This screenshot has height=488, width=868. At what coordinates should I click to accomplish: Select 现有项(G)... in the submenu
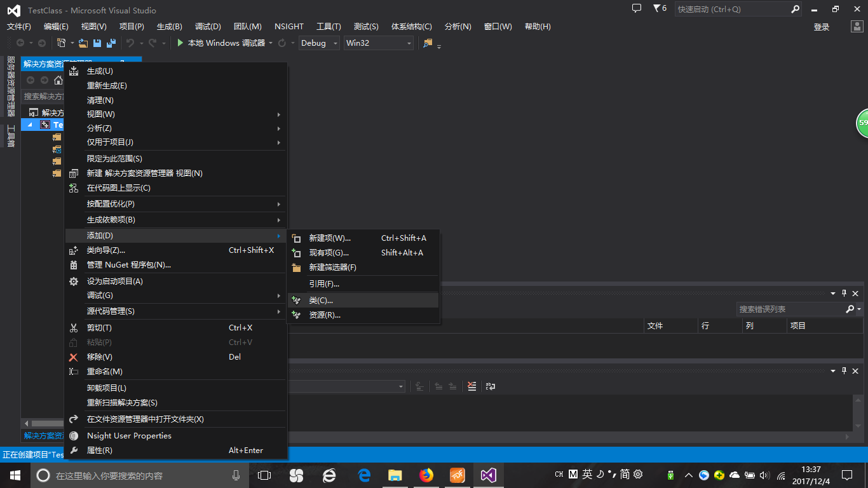[363, 252]
